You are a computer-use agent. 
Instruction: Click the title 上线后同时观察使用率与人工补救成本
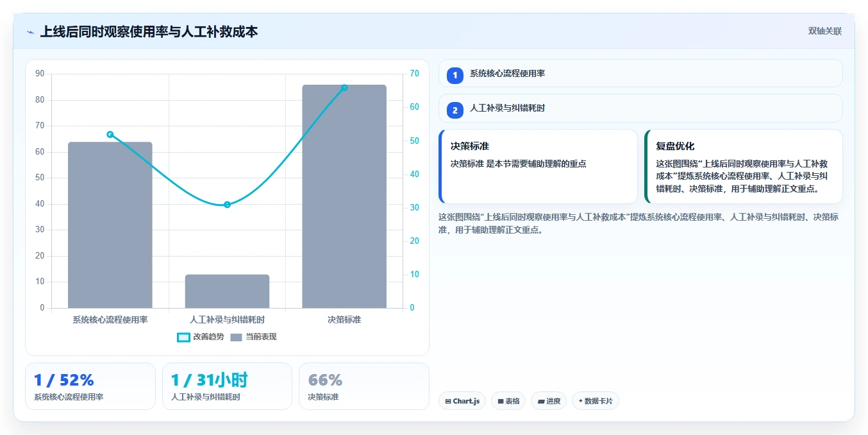149,31
